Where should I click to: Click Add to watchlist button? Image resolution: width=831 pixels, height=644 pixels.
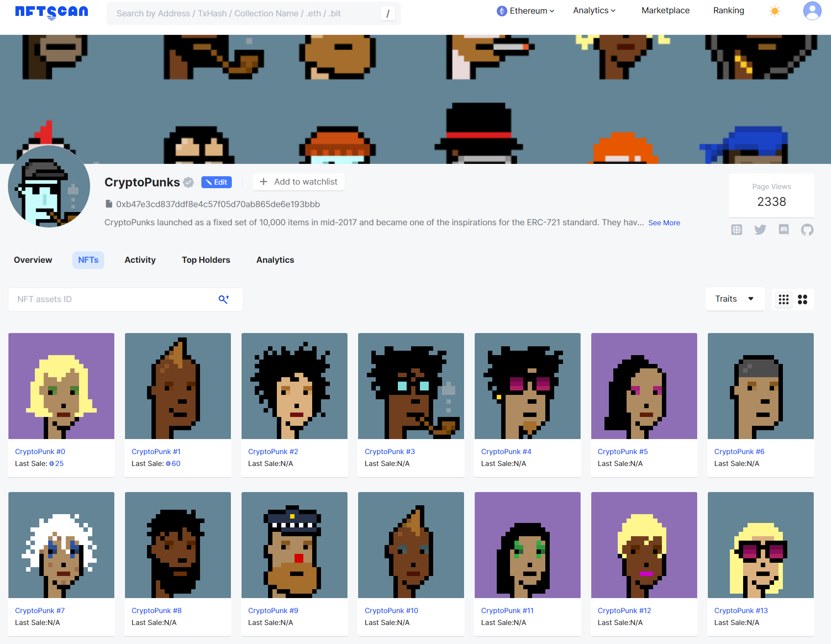click(298, 182)
